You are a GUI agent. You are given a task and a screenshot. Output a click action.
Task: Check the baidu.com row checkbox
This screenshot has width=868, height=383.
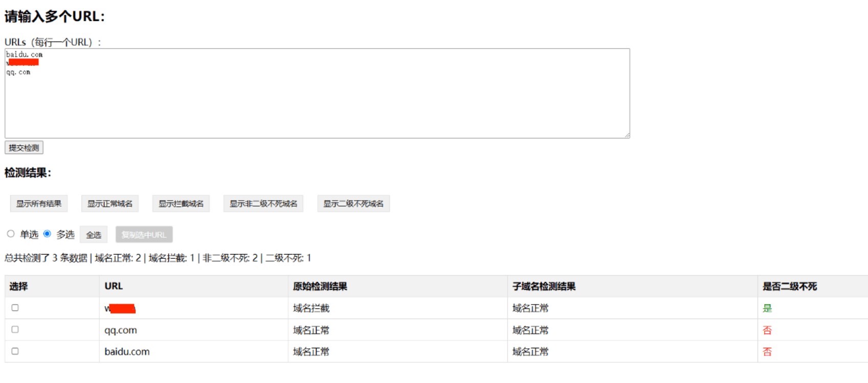click(x=15, y=351)
